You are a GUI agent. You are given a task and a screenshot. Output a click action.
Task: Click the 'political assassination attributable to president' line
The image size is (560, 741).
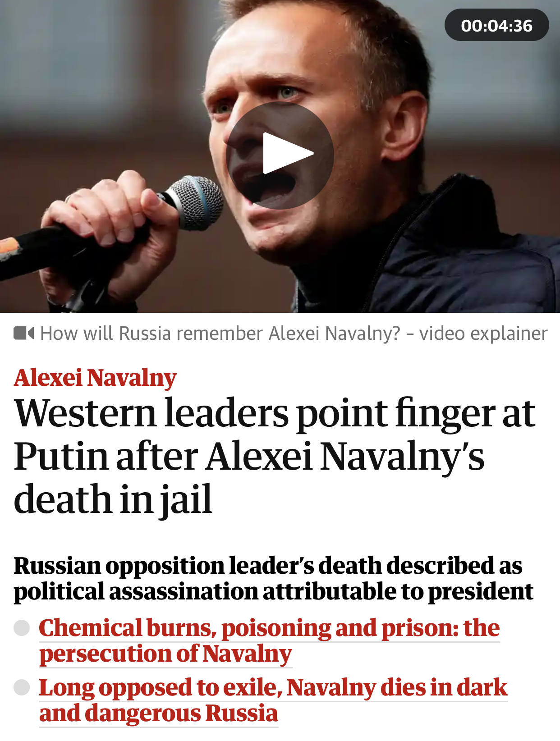click(273, 591)
